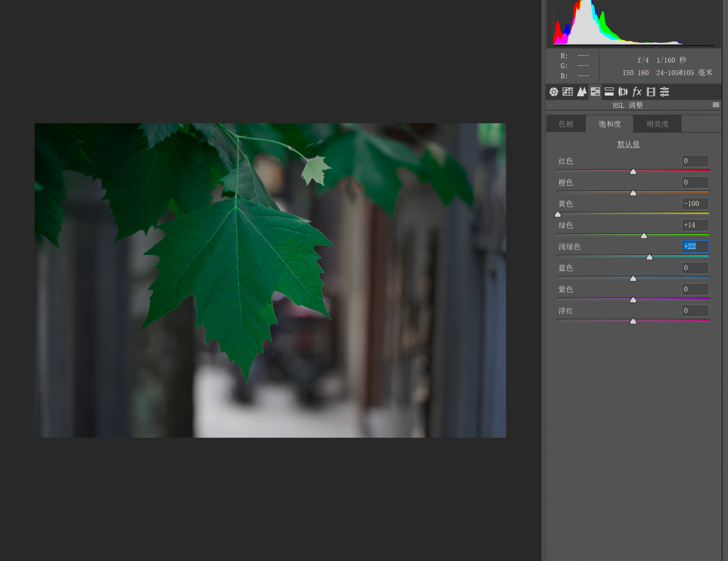Click the histogram graph
This screenshot has height=561, width=728.
(x=633, y=23)
